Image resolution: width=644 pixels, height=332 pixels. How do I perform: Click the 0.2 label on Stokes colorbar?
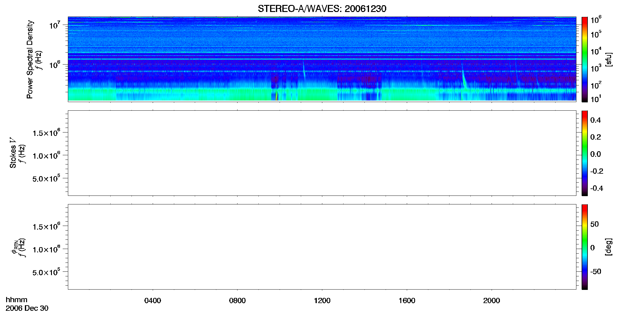595,137
